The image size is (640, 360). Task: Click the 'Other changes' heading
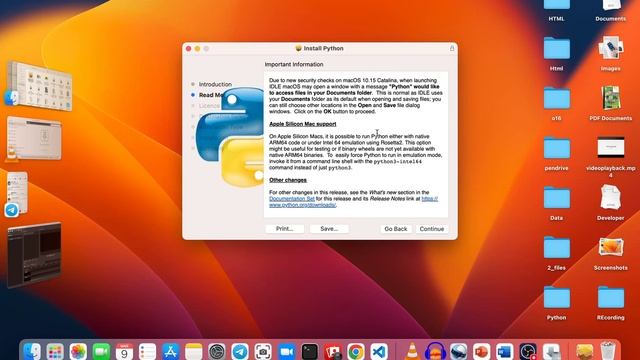click(x=288, y=180)
